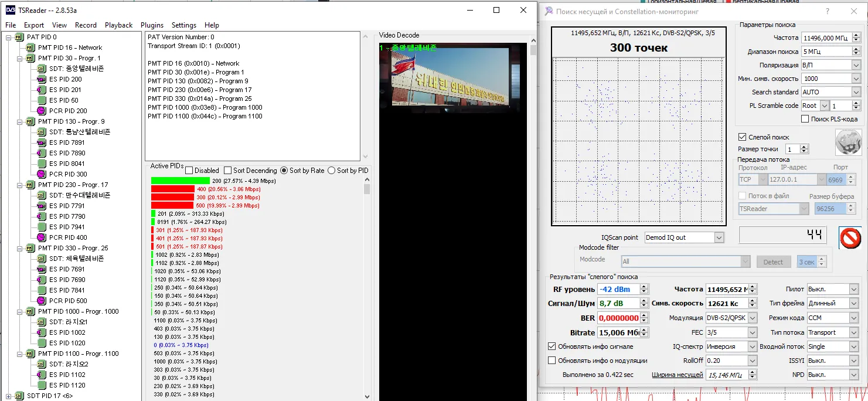This screenshot has width=868, height=401.
Task: Open the Playback menu
Action: [x=118, y=25]
